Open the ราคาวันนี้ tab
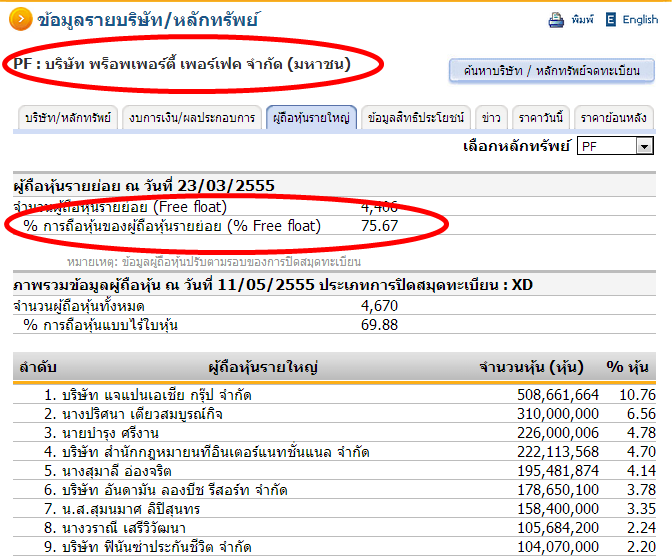This screenshot has height=556, width=672. (541, 117)
